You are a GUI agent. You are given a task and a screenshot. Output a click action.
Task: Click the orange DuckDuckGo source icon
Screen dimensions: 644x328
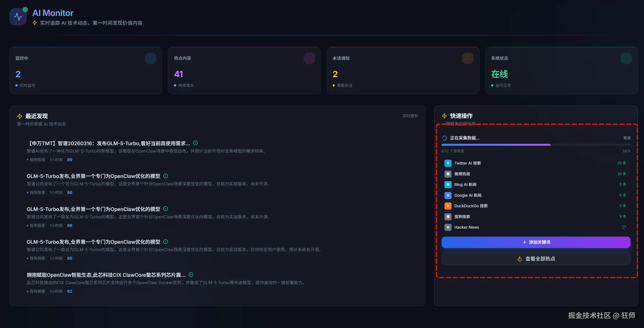coord(448,206)
